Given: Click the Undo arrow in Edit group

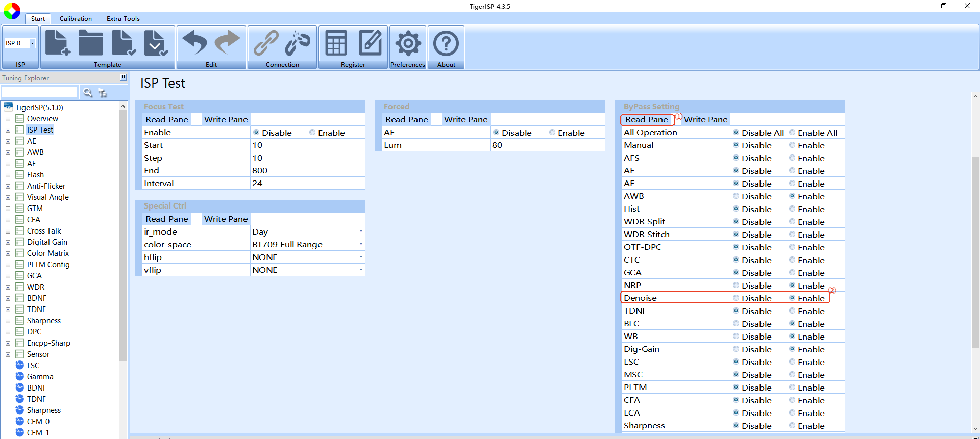Looking at the screenshot, I should [x=194, y=43].
